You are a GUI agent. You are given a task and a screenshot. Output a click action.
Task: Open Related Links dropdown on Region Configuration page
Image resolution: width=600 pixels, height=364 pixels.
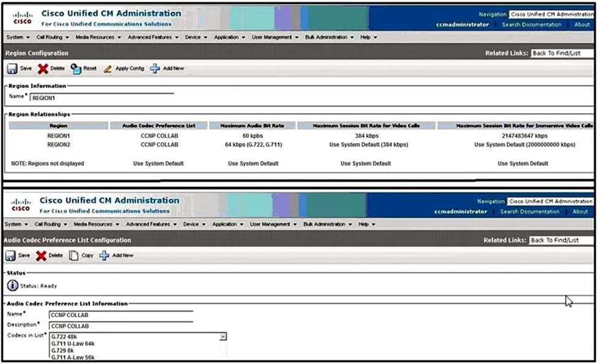[x=562, y=53]
